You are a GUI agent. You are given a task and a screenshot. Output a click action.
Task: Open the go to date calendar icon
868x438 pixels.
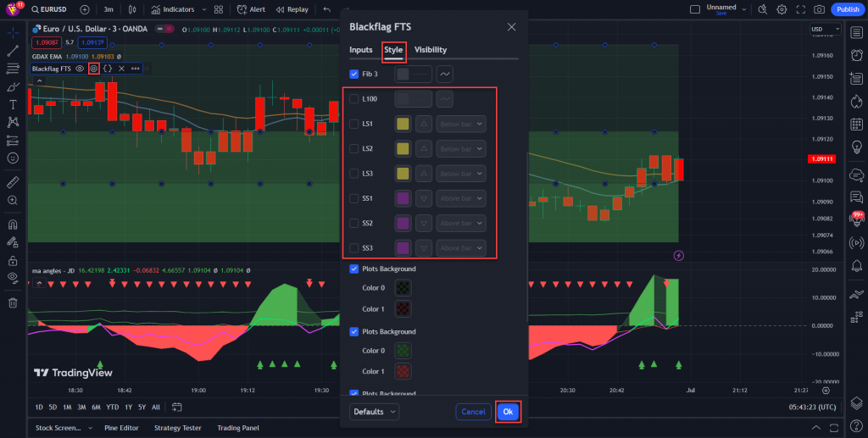pos(176,407)
